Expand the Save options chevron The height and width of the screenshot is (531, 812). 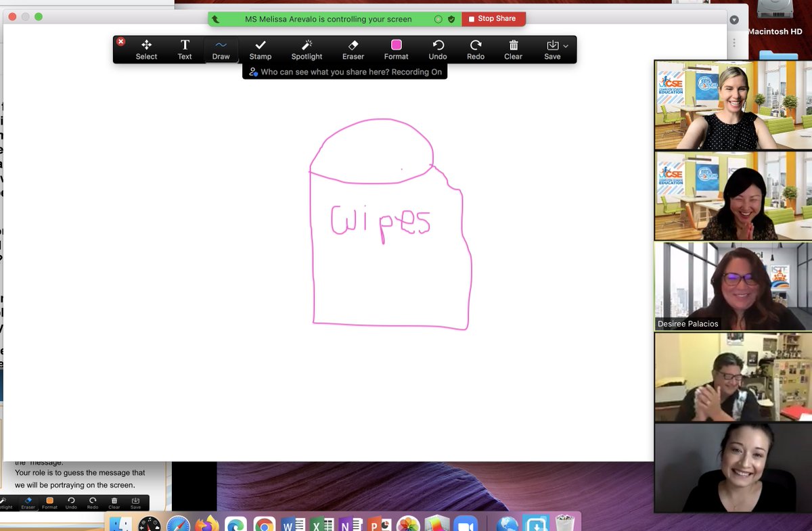tap(566, 45)
